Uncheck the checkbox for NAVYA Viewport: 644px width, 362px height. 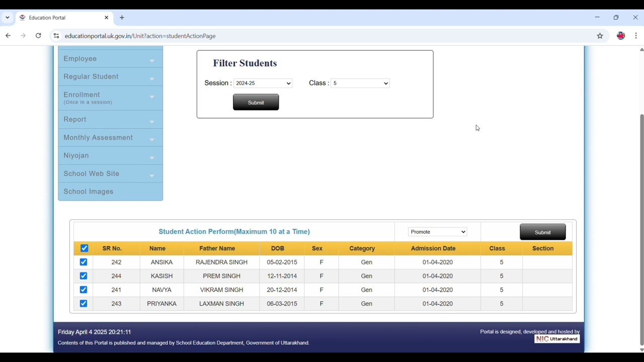pyautogui.click(x=84, y=290)
